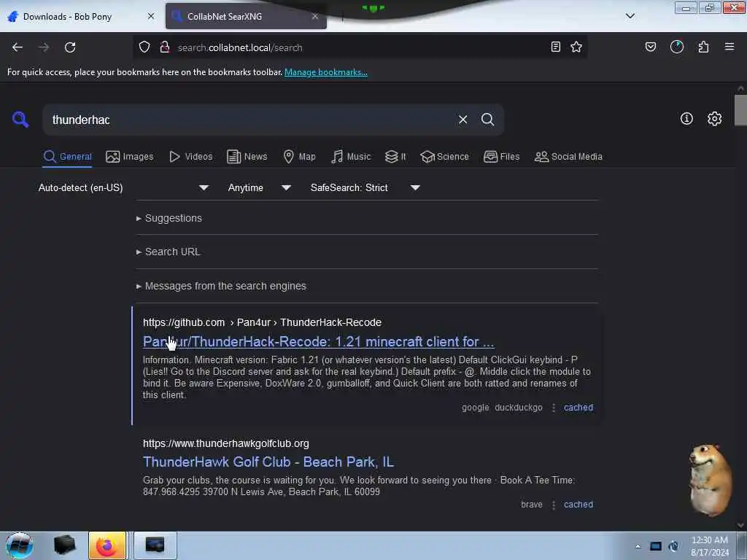The image size is (747, 560).
Task: Open the monitor window taskbar icon
Action: [155, 545]
